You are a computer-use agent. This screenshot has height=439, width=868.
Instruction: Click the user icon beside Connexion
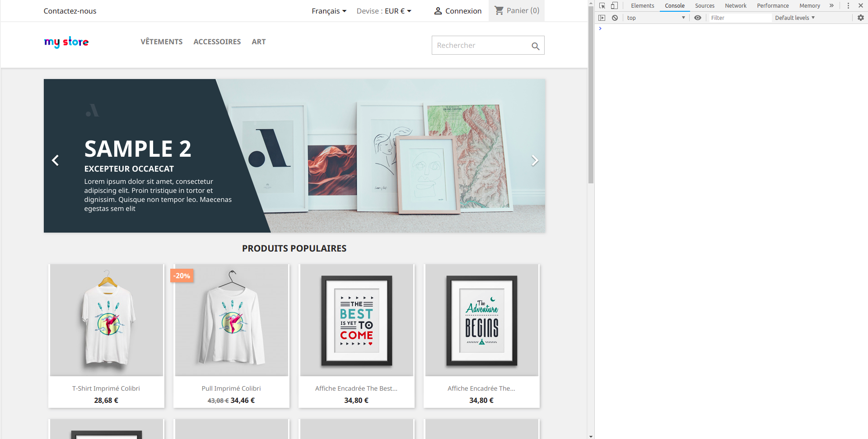pos(438,11)
